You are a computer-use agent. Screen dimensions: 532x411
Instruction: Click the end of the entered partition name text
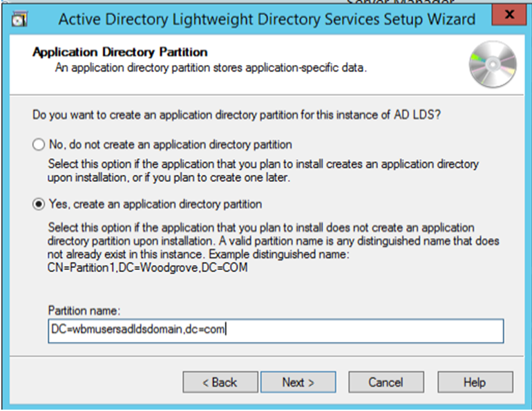tap(226, 330)
